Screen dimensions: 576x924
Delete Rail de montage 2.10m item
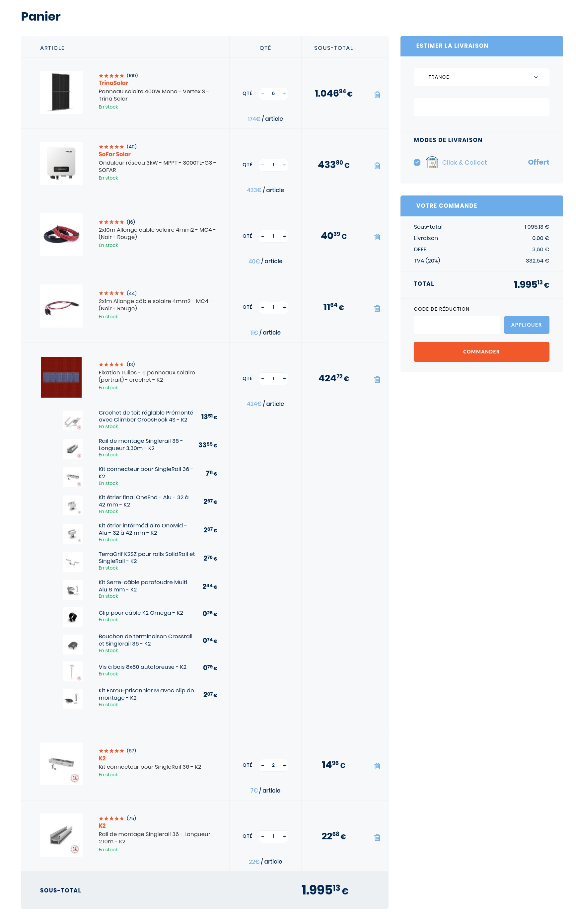click(x=377, y=837)
